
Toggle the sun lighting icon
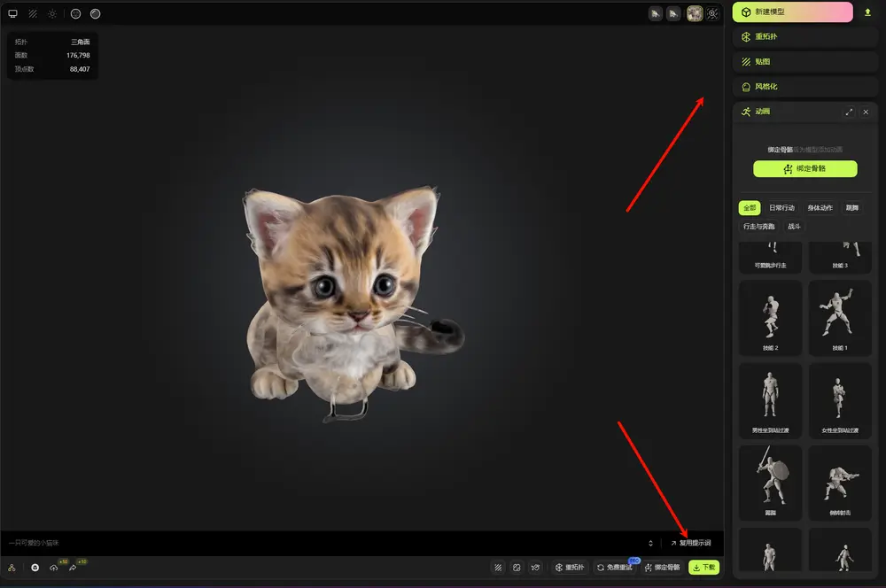52,14
